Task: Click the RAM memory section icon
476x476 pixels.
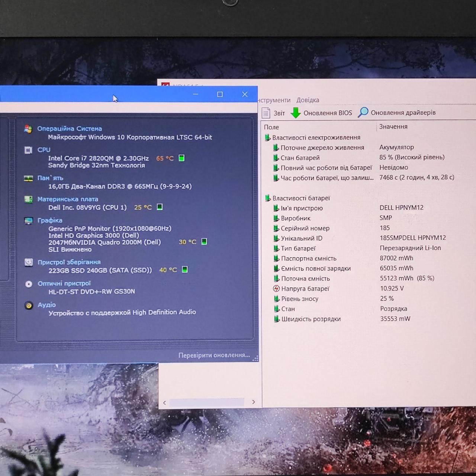Action: [28, 178]
